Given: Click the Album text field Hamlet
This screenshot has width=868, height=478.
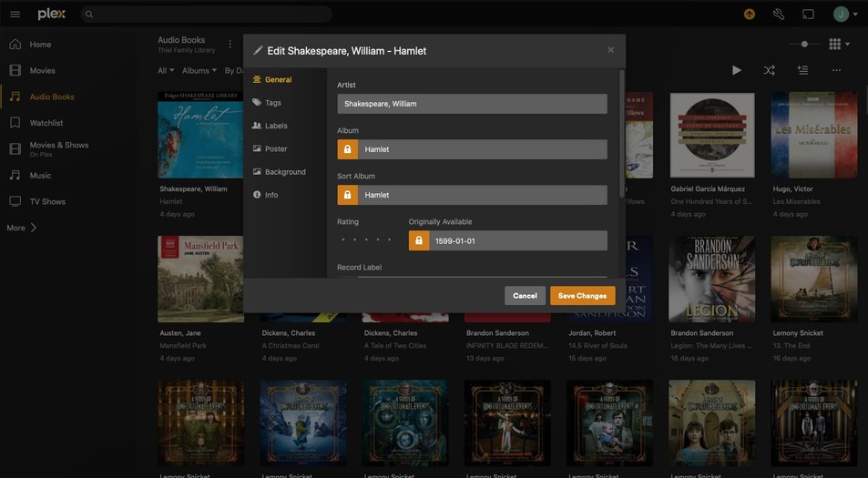Looking at the screenshot, I should 482,149.
